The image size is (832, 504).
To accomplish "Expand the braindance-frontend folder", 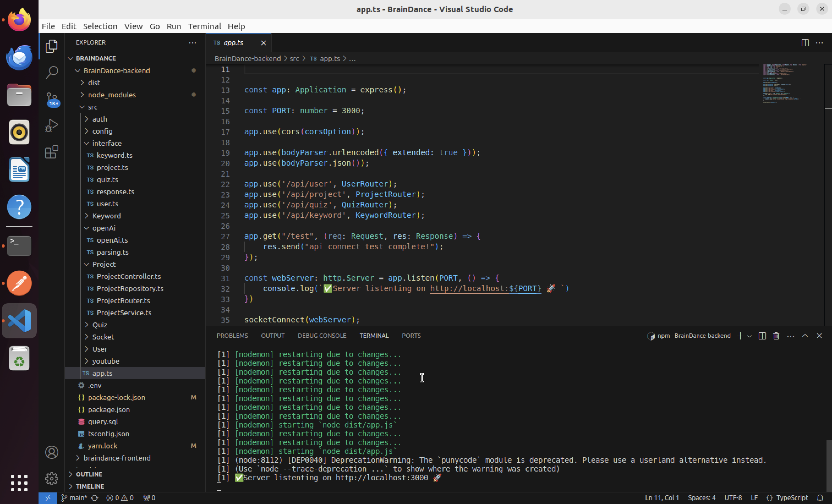I will (135, 458).
